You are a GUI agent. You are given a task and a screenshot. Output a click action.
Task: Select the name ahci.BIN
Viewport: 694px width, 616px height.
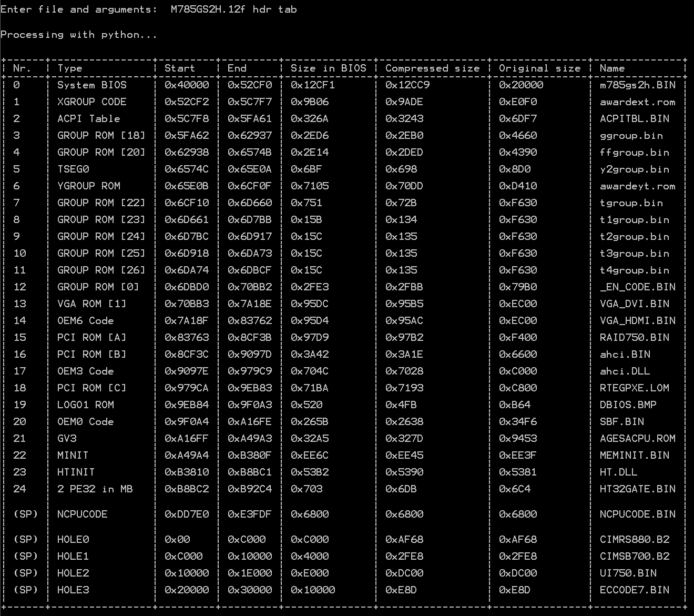pyautogui.click(x=625, y=354)
